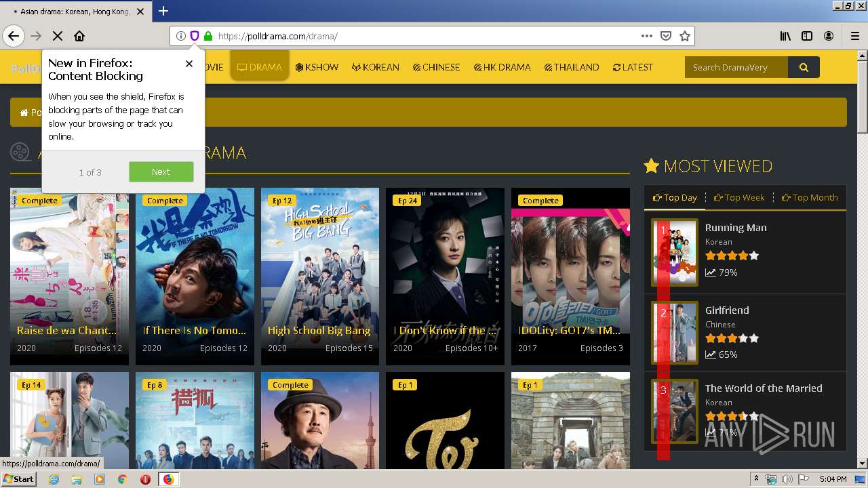Open the Ep 8 drama poster

195,420
